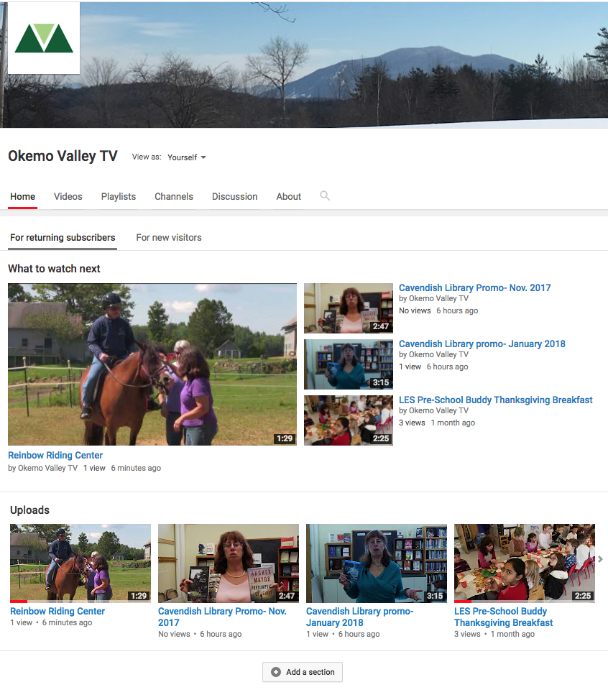
Task: Open the Discussion tab
Action: pyautogui.click(x=234, y=196)
